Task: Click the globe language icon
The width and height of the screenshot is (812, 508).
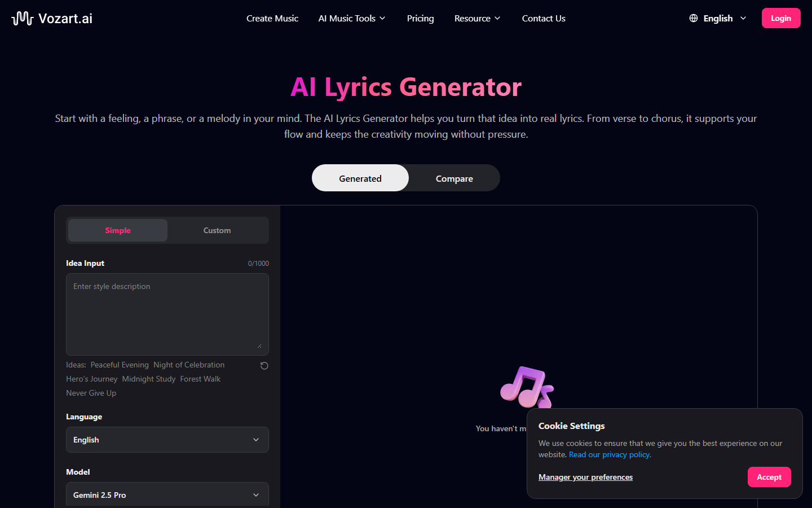Action: pyautogui.click(x=693, y=18)
